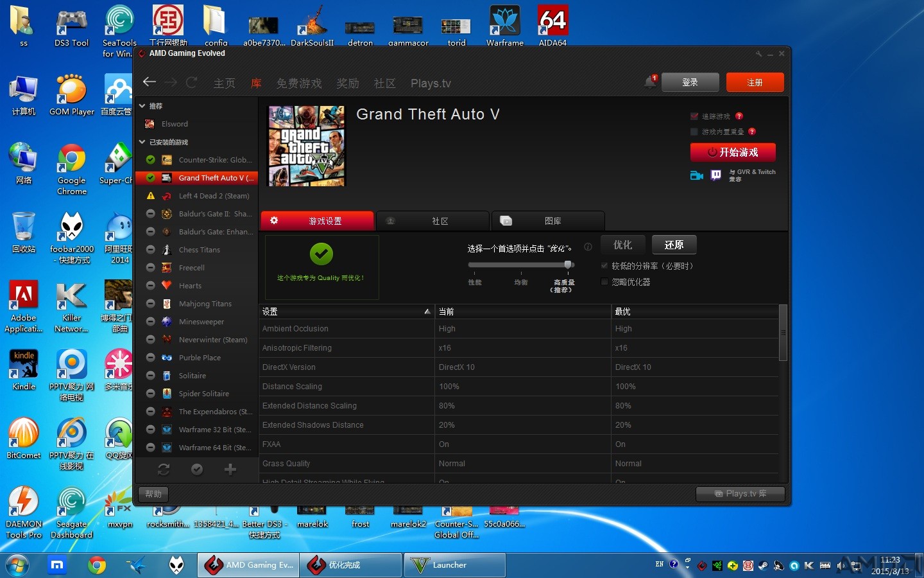Viewport: 924px width, 578px height.
Task: Add a game with the plus icon
Action: click(230, 469)
